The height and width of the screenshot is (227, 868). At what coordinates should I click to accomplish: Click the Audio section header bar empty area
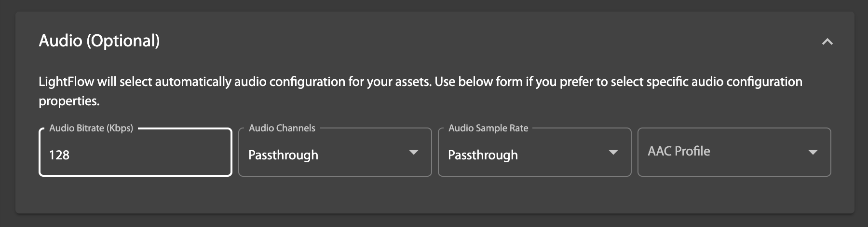[x=482, y=41]
